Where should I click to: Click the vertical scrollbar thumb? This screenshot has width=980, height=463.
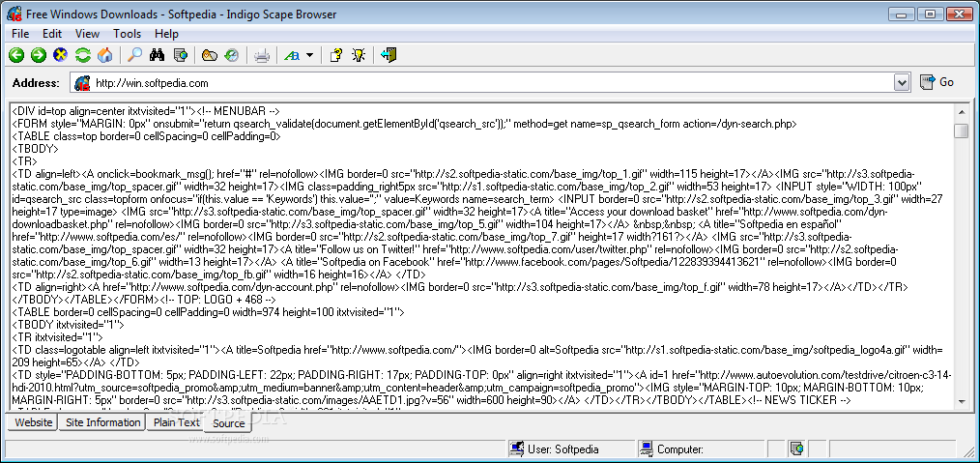[962, 130]
